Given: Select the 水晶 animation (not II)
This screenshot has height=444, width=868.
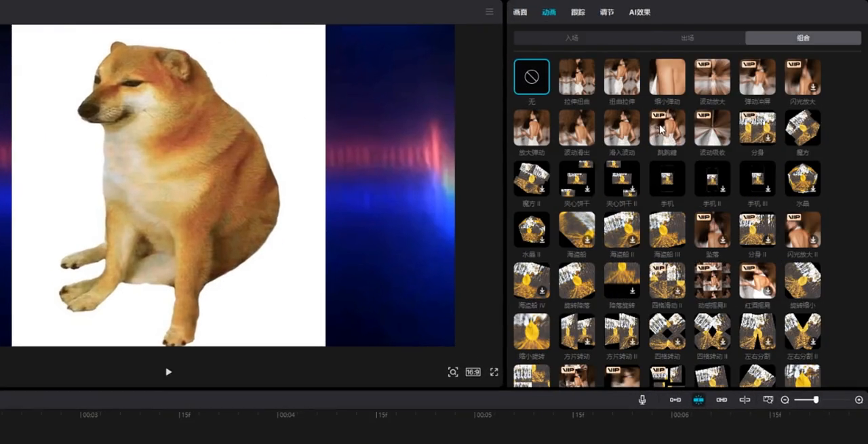Looking at the screenshot, I should pyautogui.click(x=803, y=178).
